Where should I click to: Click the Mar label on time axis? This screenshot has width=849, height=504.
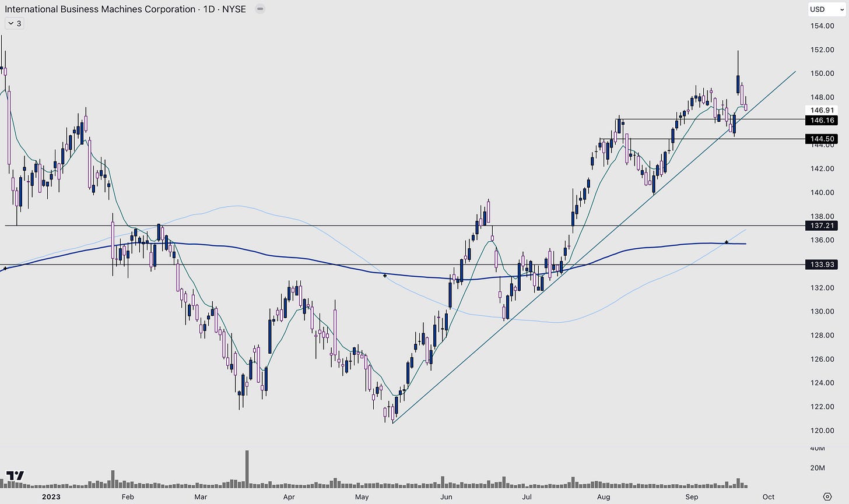(201, 497)
